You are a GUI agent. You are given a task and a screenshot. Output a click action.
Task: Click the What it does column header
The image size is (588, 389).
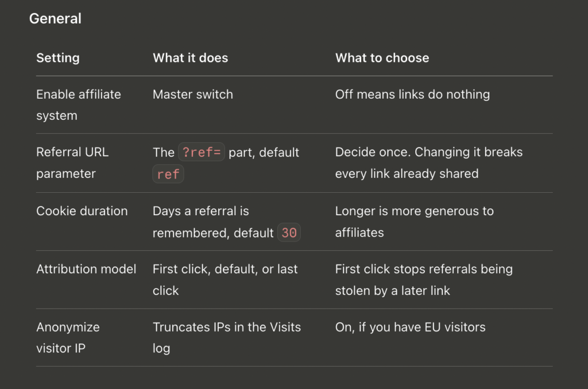[190, 58]
